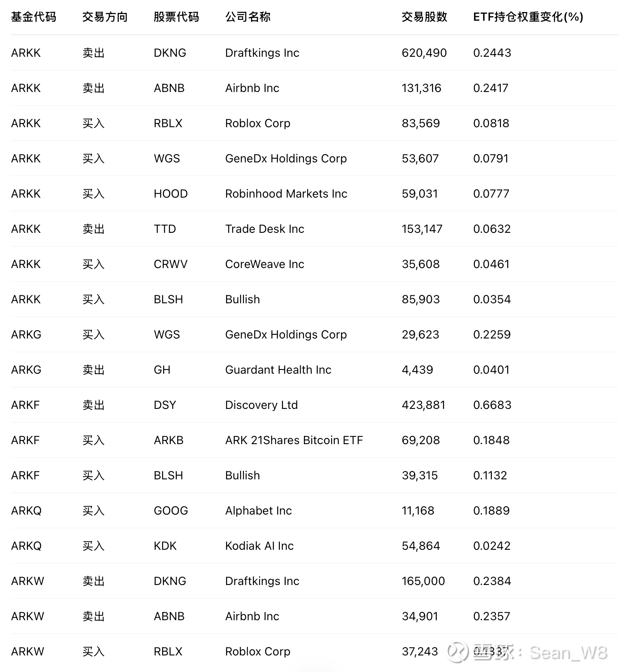Click the Kodiak AI Inc company name
This screenshot has height=672, width=626.
[259, 546]
